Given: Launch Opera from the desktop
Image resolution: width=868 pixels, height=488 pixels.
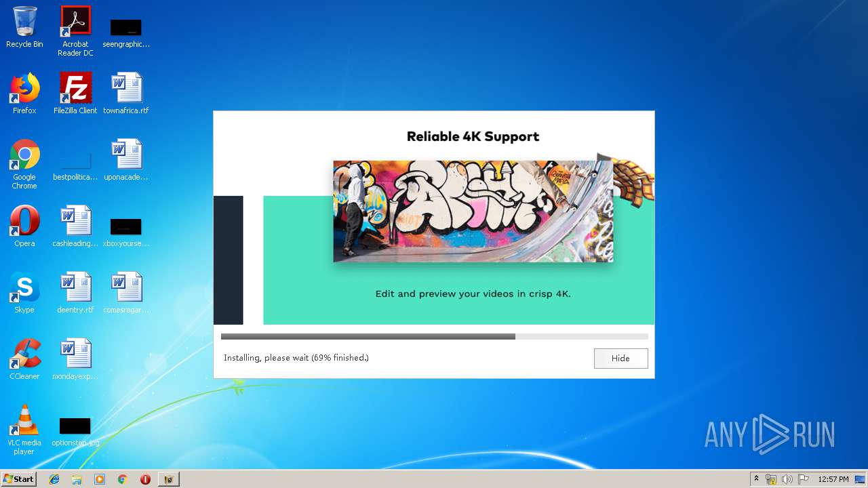Looking at the screenshot, I should [24, 226].
